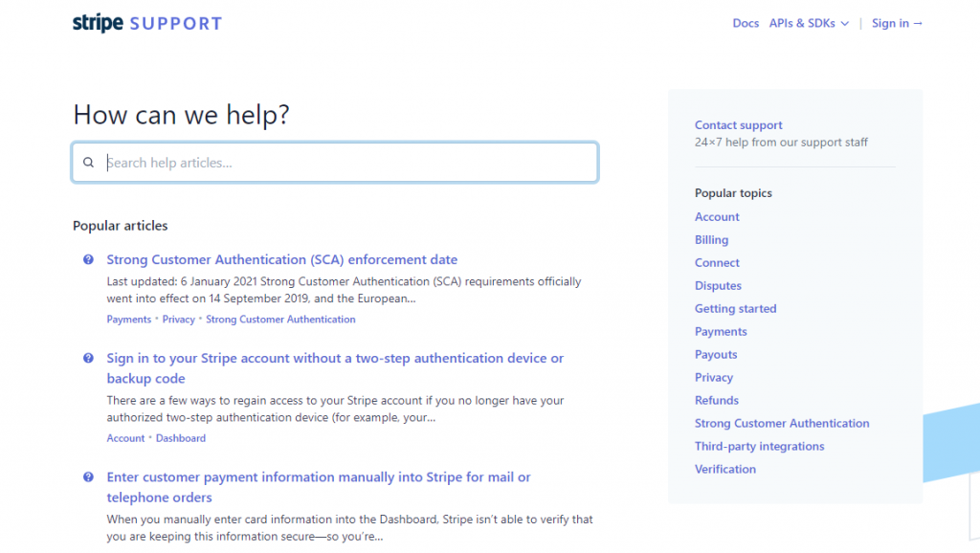Image resolution: width=980 pixels, height=553 pixels.
Task: Select Disputes in Popular topics
Action: [718, 285]
